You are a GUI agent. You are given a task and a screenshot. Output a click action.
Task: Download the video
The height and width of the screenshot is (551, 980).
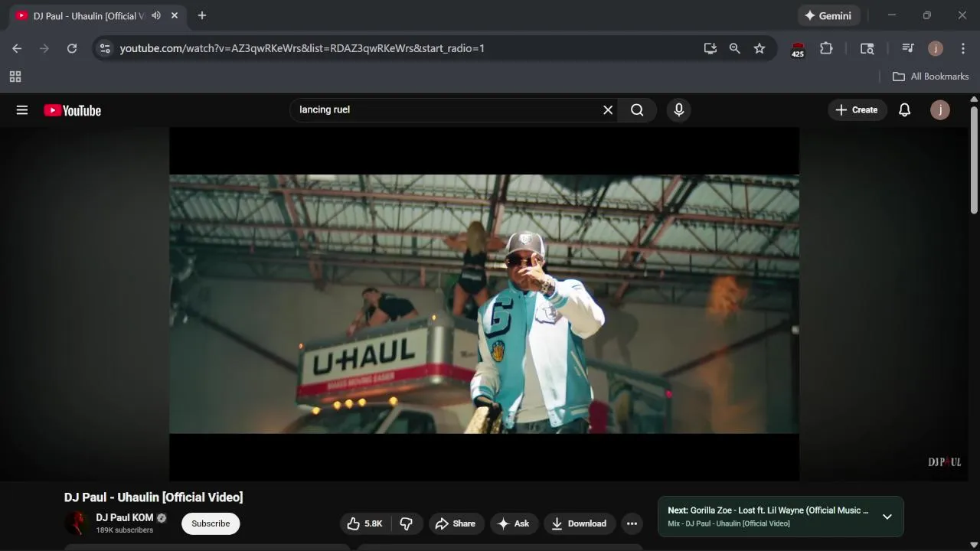pos(580,523)
